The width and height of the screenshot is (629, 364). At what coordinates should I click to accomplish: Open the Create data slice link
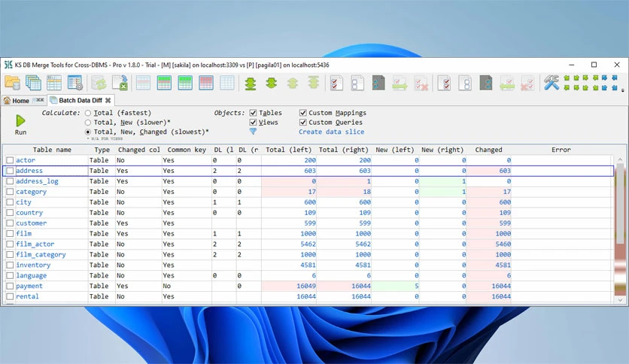331,132
